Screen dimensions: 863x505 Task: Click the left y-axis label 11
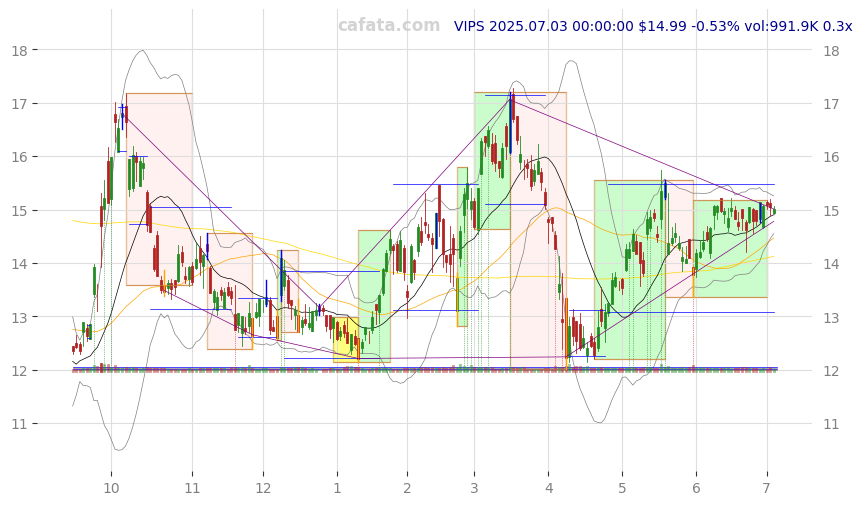19,424
